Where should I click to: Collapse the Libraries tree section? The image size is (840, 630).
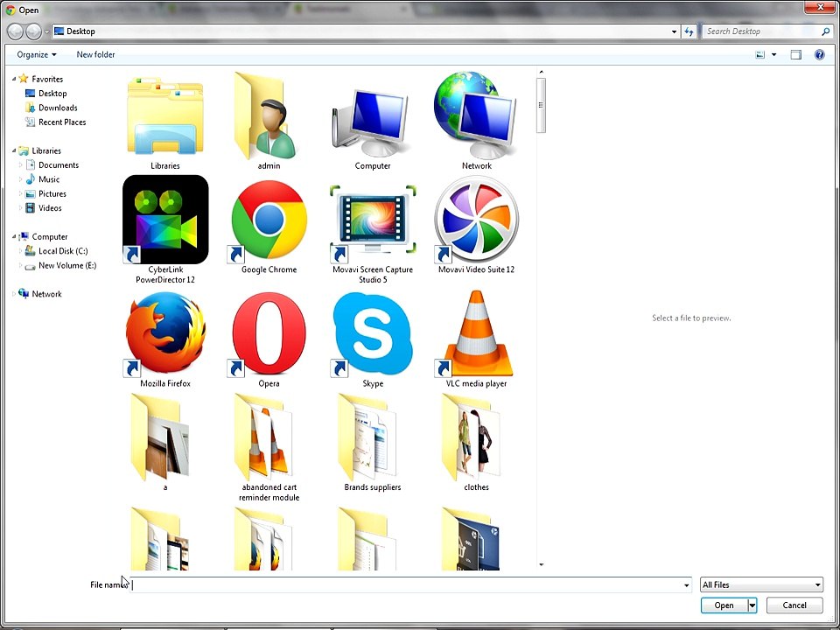coord(15,151)
